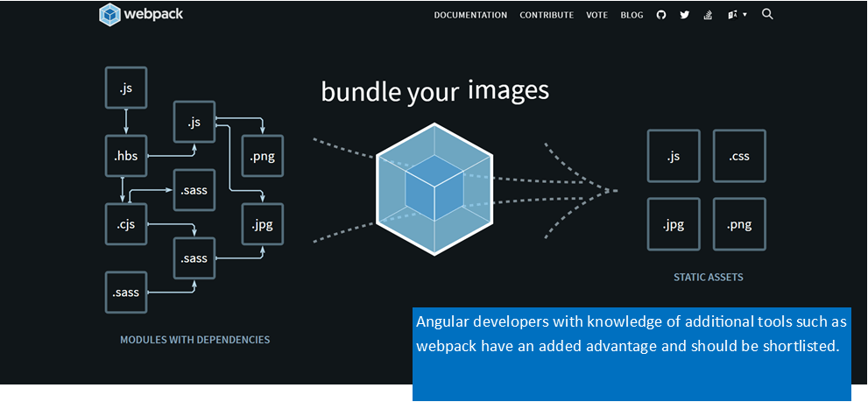This screenshot has height=402, width=868.
Task: Click the .js box under static assets
Action: (x=674, y=156)
